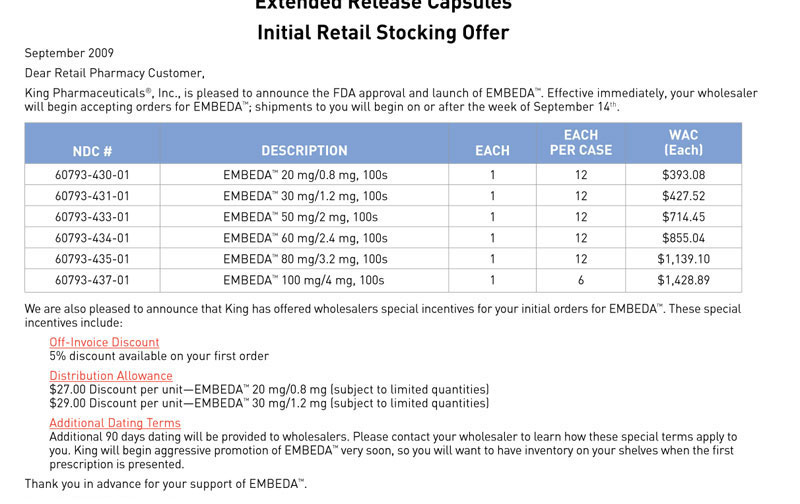
Task: Click the $1,428.89 price cell
Action: pos(683,280)
